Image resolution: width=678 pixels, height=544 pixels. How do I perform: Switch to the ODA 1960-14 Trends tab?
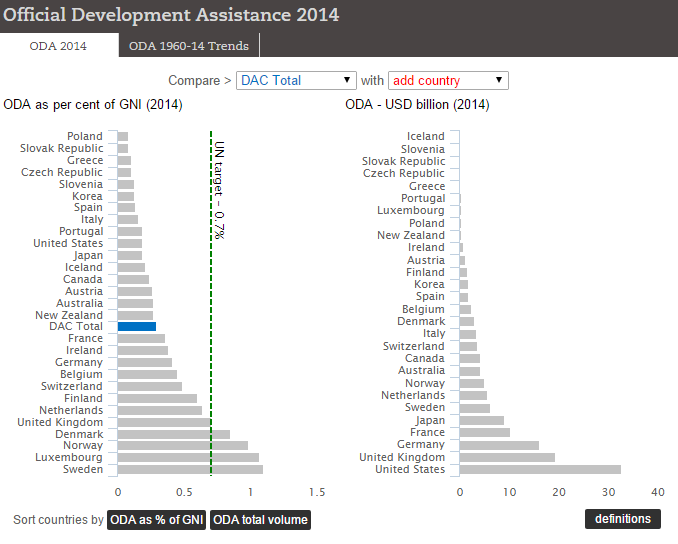click(189, 46)
